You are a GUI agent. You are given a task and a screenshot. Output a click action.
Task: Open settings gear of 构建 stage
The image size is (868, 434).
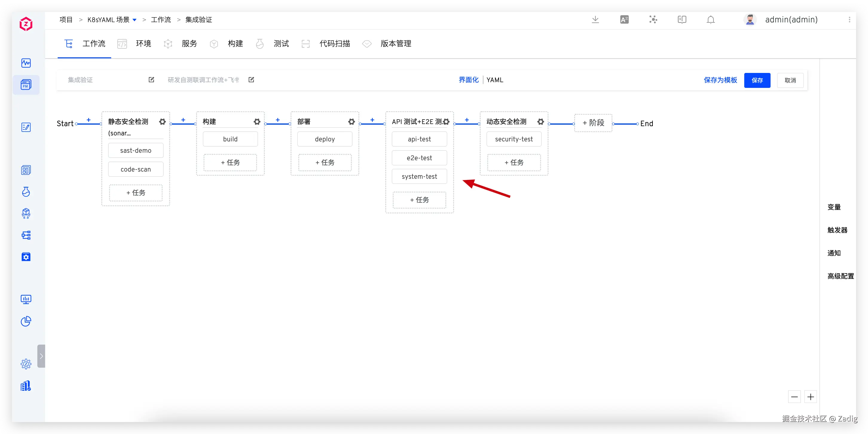(x=257, y=122)
